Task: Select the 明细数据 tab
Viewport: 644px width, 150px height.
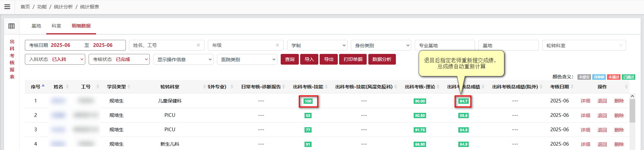Action: point(81,26)
